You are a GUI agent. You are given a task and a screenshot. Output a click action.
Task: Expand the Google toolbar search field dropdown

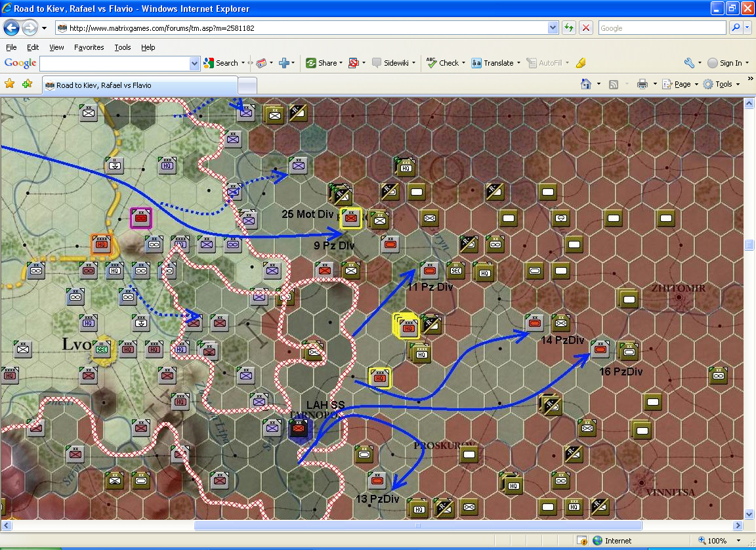[x=194, y=63]
